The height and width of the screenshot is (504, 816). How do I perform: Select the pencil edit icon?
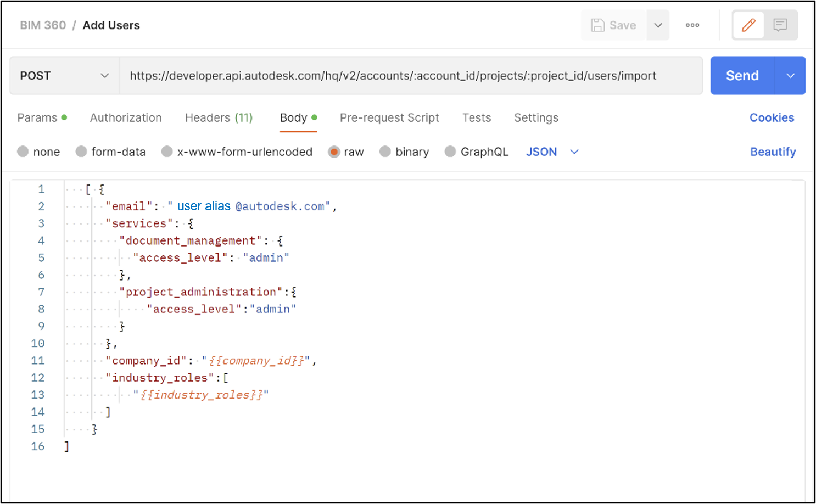tap(748, 25)
